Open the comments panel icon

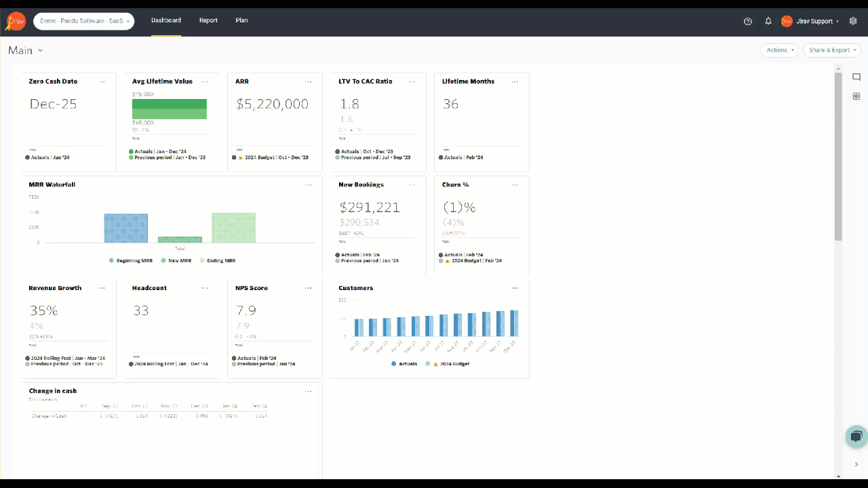pos(856,77)
